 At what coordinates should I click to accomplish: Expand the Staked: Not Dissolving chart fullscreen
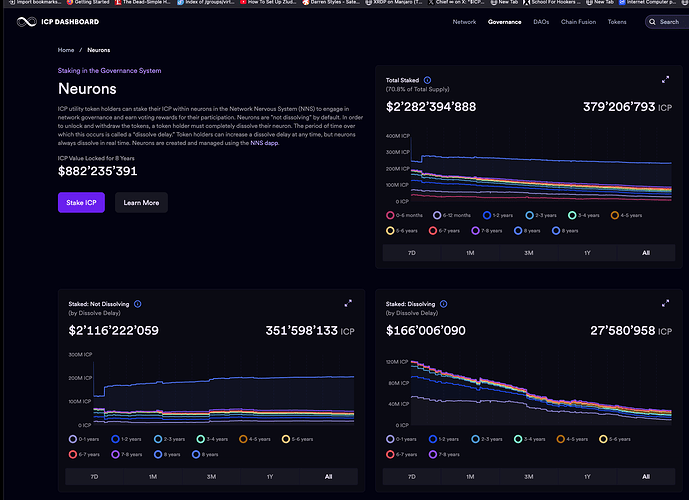[x=348, y=303]
